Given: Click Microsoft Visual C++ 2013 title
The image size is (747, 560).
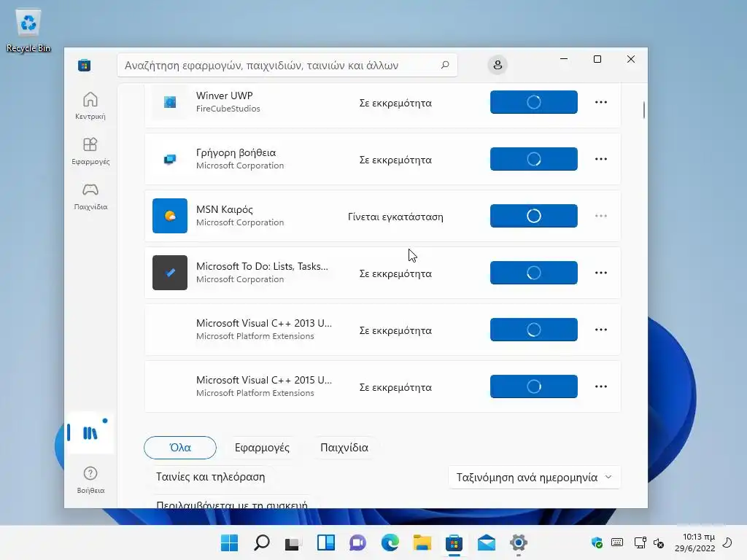Looking at the screenshot, I should [x=264, y=323].
